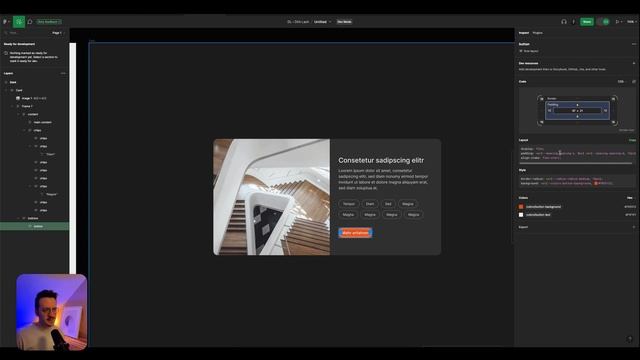Viewport: 640px width, 360px height.
Task: Open Button section more options icon
Action: 633,44
